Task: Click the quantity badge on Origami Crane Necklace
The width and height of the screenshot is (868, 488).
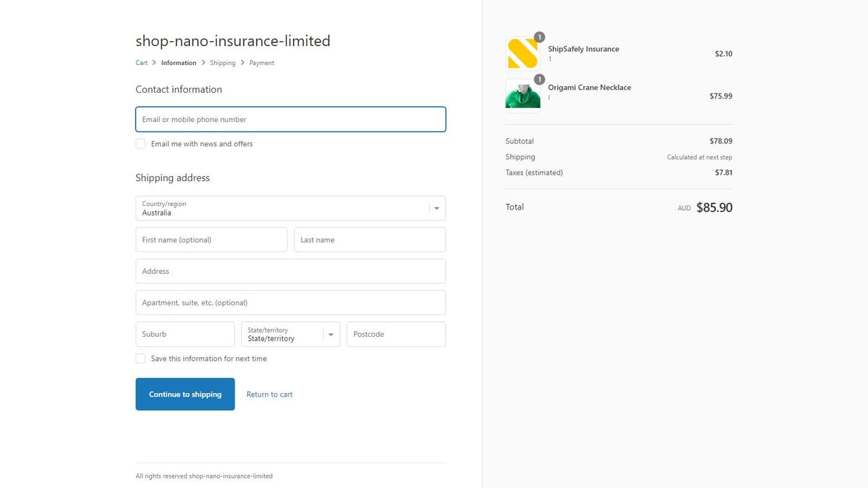Action: 539,79
